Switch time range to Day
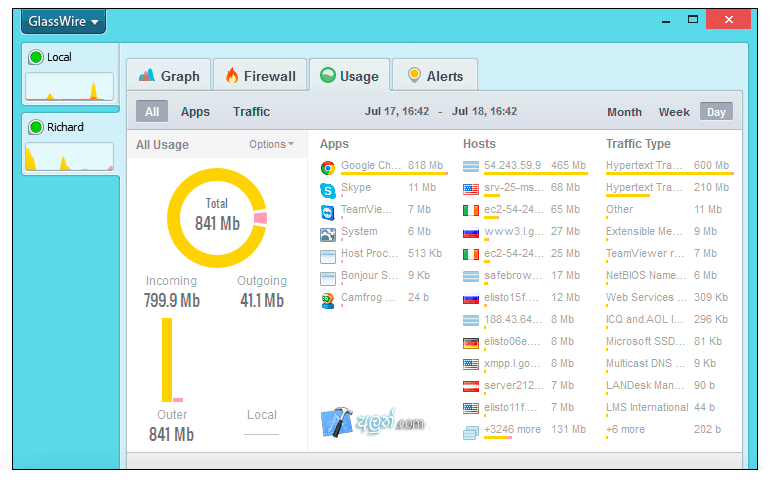 click(716, 112)
